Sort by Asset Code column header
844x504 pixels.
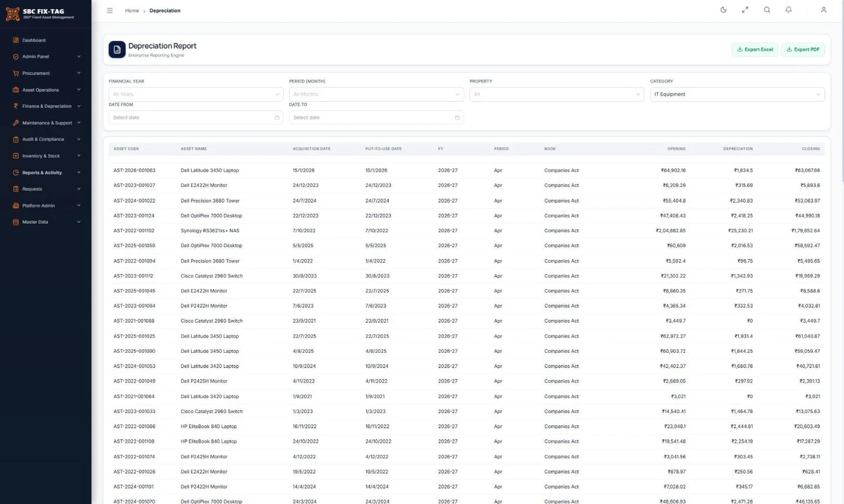coord(126,149)
